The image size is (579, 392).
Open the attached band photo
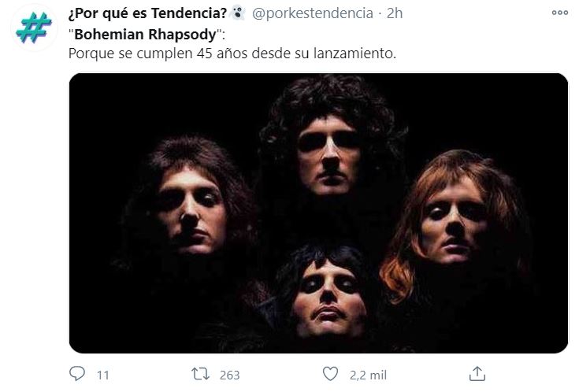pyautogui.click(x=318, y=213)
